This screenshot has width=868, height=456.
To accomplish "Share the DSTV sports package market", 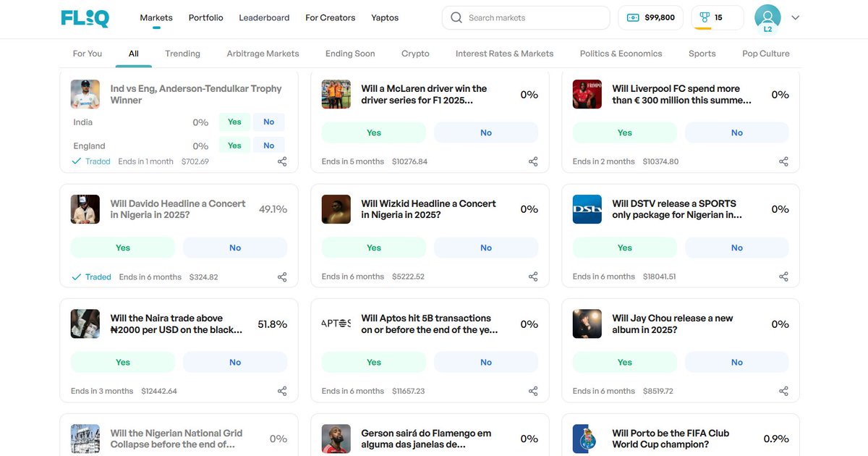I will click(783, 276).
